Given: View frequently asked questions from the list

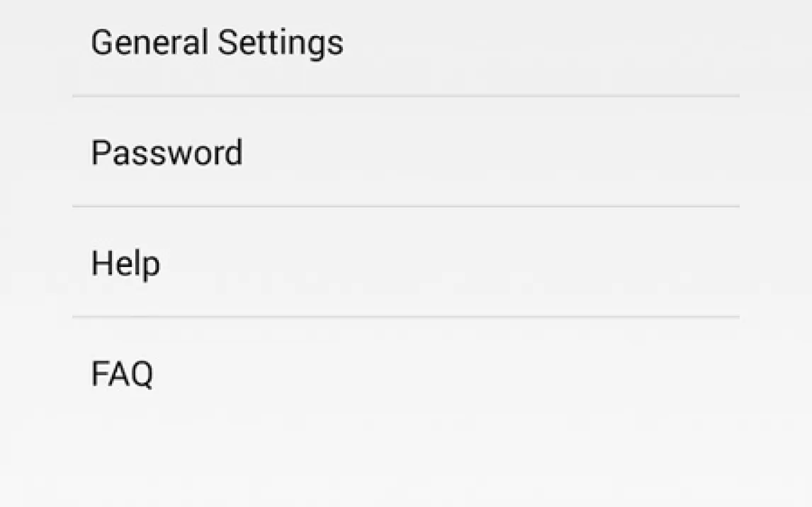Looking at the screenshot, I should pyautogui.click(x=406, y=372).
